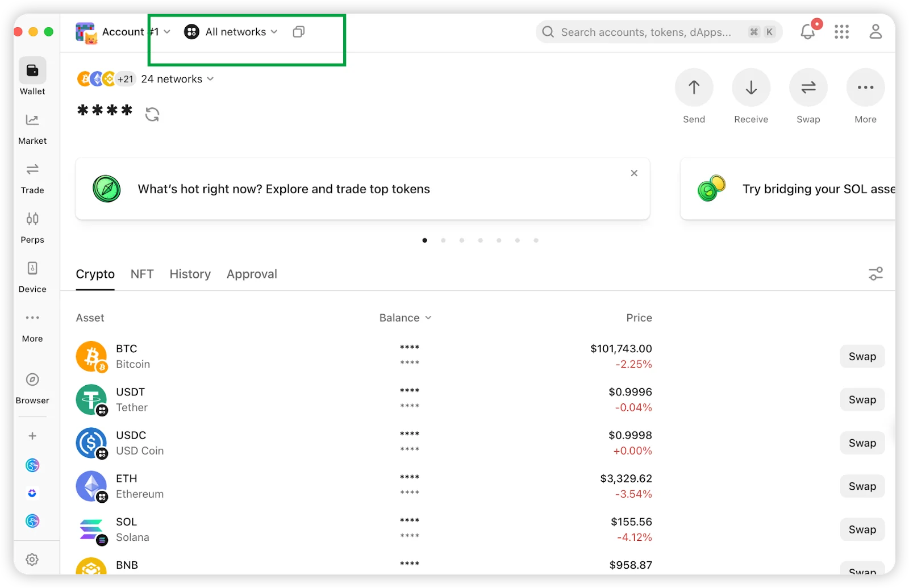Viewport: 909px width, 588px height.
Task: Click the refresh balance icon
Action: (x=152, y=114)
